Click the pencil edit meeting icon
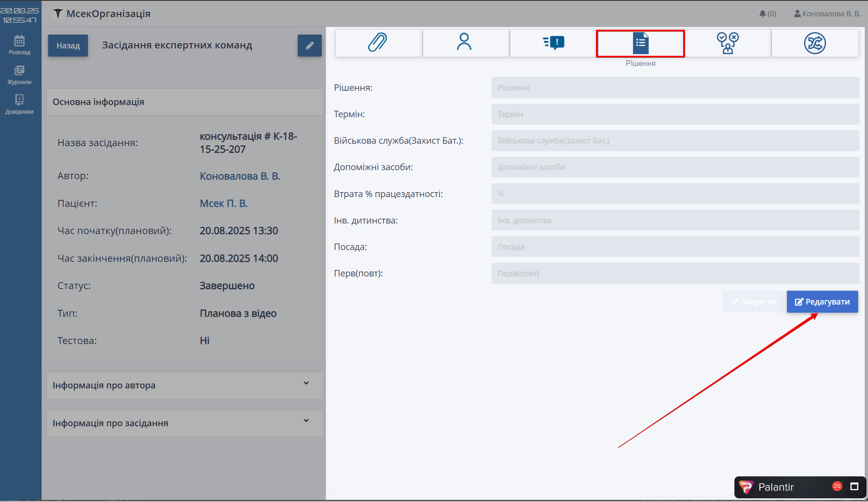868x502 pixels. 310,46
